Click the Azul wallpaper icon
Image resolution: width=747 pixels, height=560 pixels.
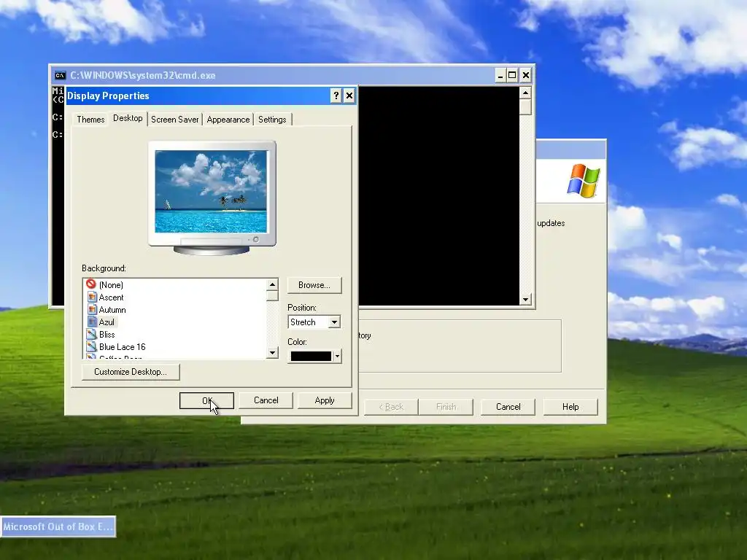[x=93, y=322]
